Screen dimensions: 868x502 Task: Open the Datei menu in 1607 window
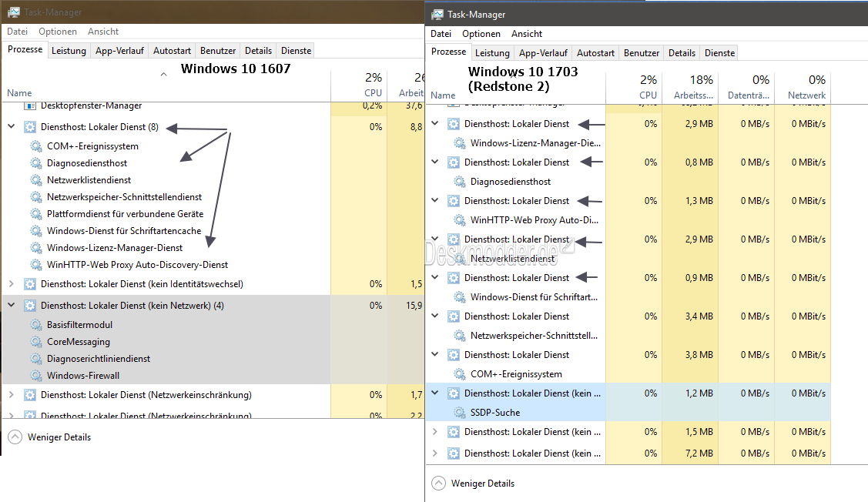17,32
